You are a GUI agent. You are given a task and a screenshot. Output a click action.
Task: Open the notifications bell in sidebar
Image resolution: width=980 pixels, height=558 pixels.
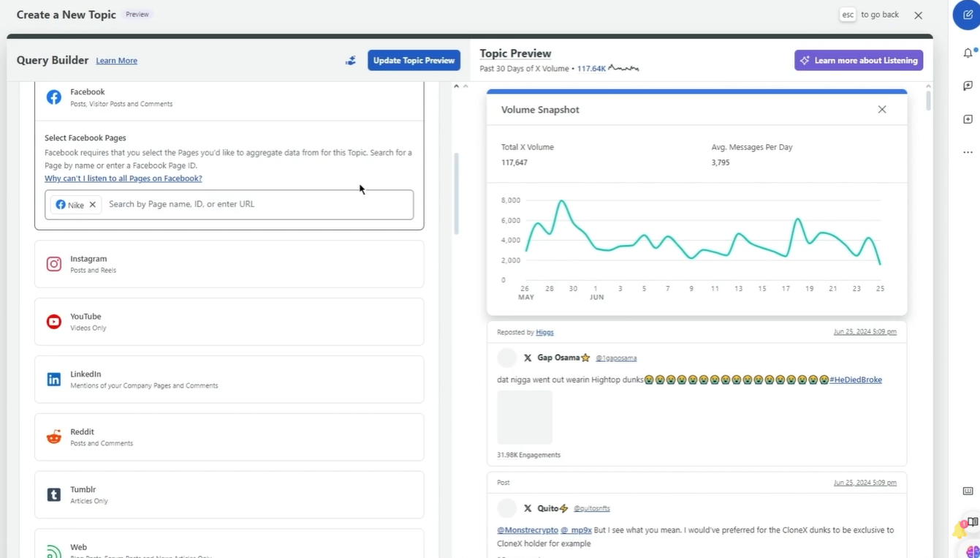(968, 53)
